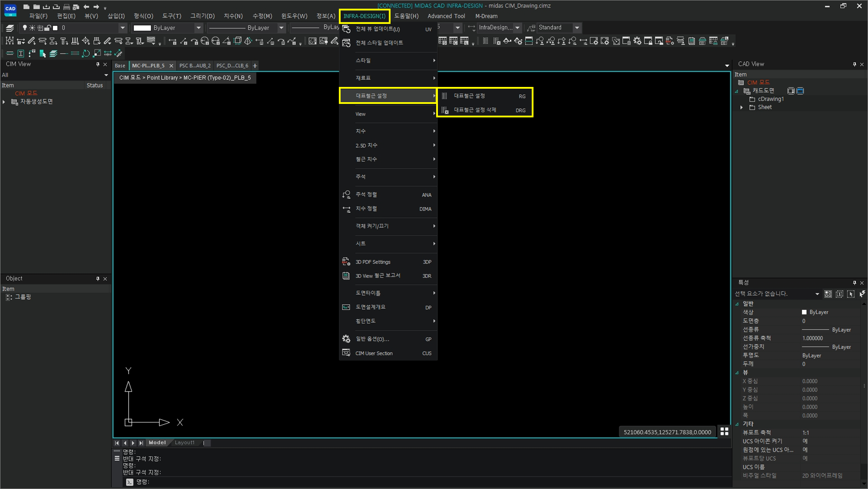868x489 pixels.
Task: Pin the CIM View panel
Action: (x=98, y=64)
